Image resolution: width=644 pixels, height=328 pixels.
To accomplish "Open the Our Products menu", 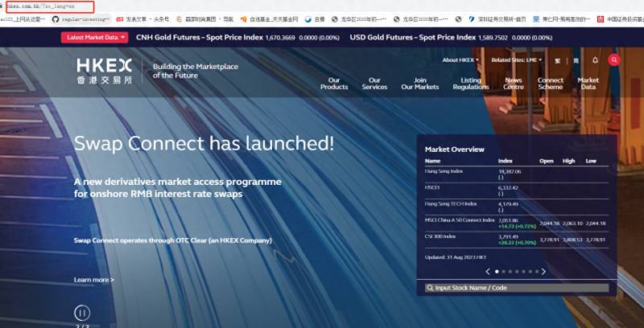I will click(334, 84).
